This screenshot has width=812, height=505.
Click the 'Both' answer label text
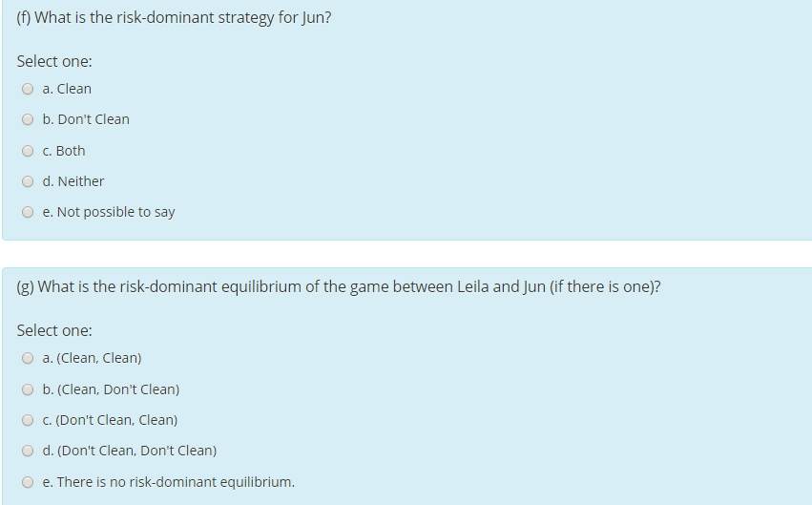[71, 151]
